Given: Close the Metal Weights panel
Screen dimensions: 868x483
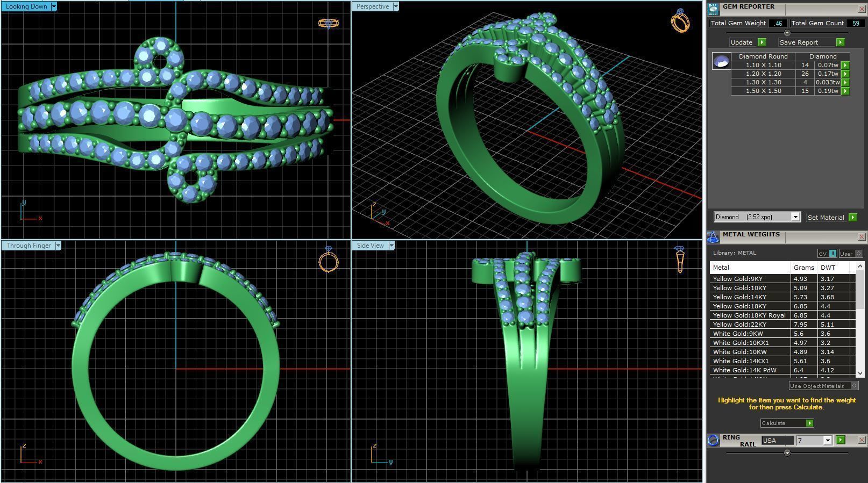Looking at the screenshot, I should coord(862,237).
